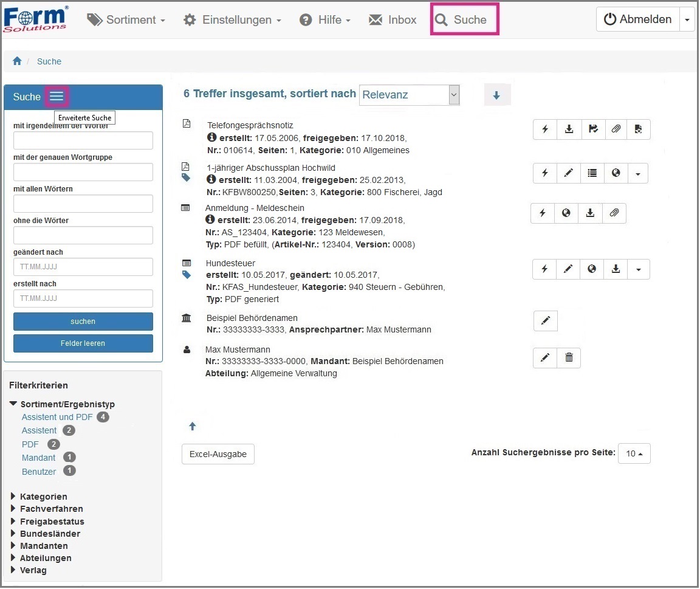Click the 'erstellt nach' date field
This screenshot has width=700, height=589.
(83, 298)
